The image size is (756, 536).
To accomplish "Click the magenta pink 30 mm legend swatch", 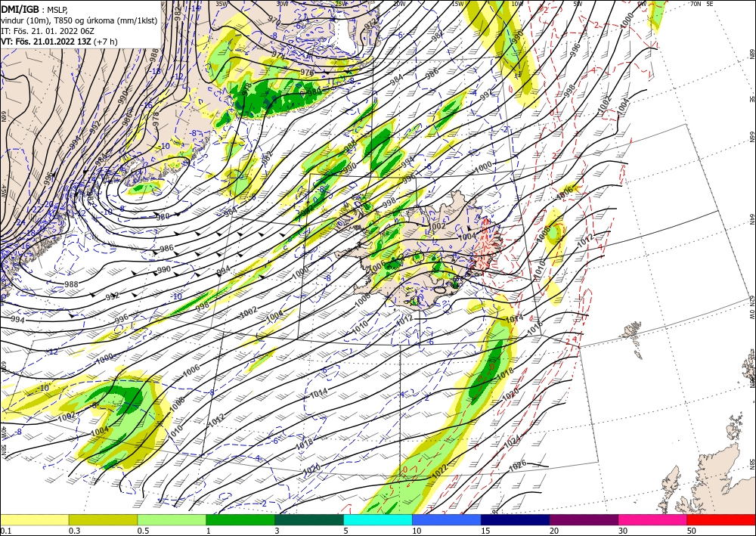I will tap(653, 519).
